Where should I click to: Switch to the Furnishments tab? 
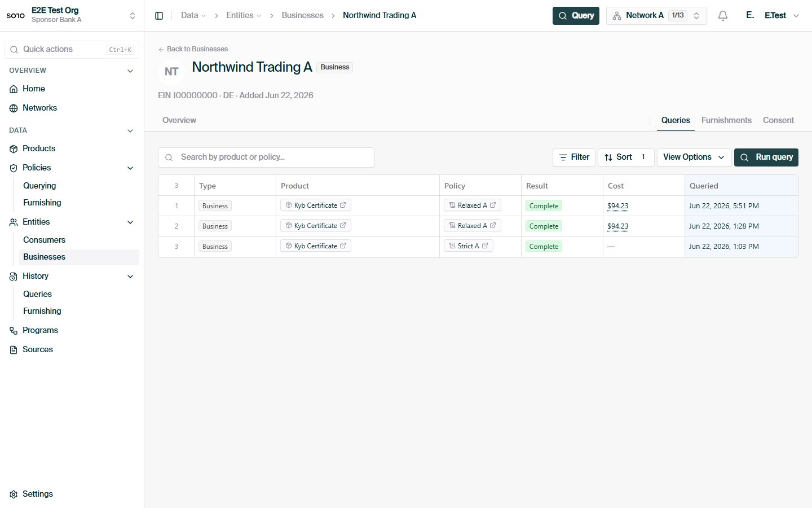click(726, 120)
